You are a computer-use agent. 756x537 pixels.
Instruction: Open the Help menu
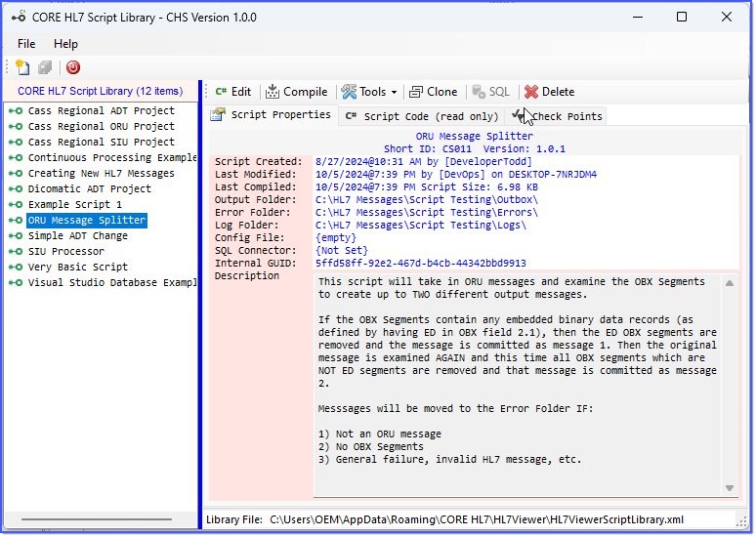click(65, 44)
